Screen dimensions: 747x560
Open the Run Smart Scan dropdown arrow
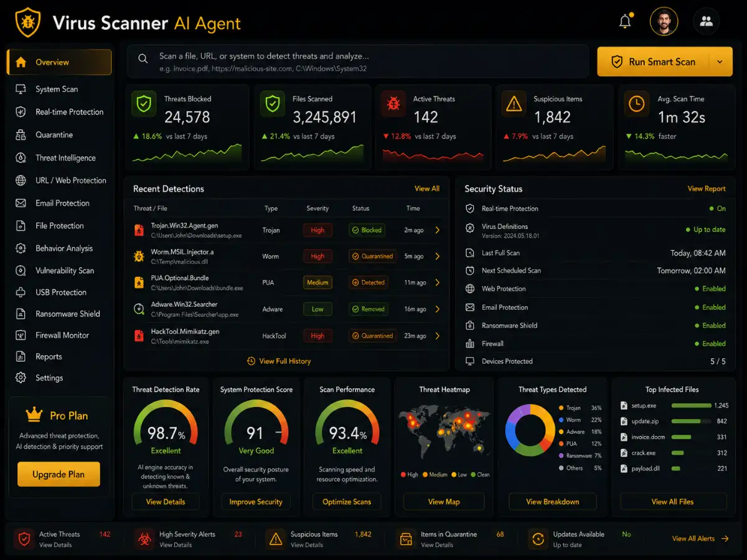point(720,62)
